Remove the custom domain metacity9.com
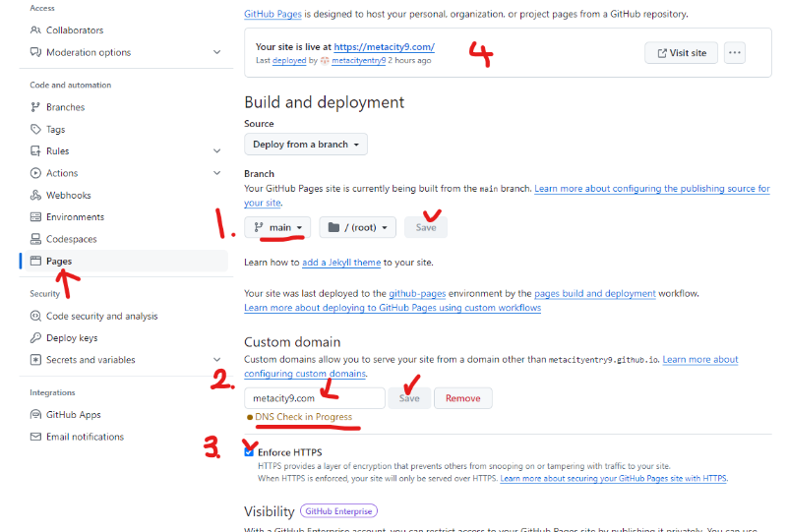This screenshot has height=532, width=787. [462, 398]
